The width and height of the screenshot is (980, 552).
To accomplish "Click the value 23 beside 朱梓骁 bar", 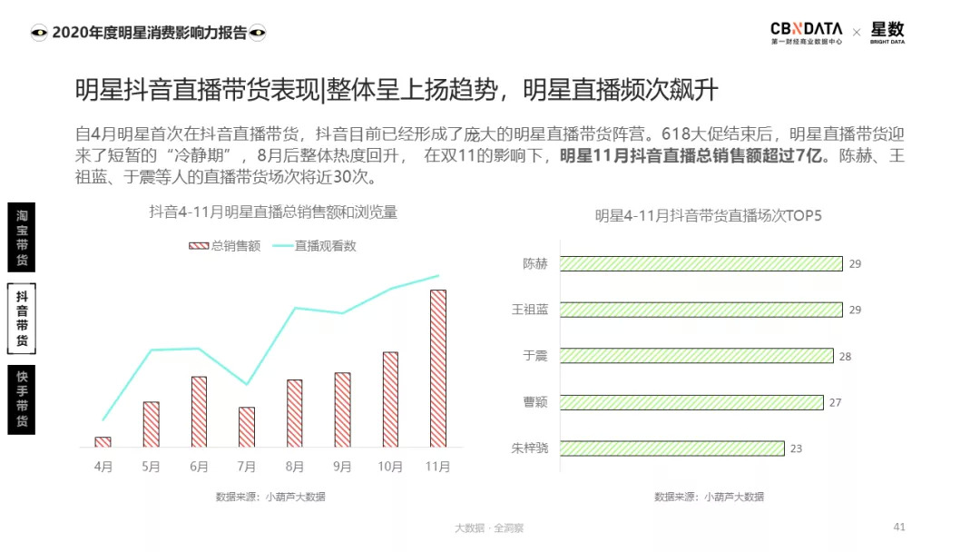I will [797, 448].
